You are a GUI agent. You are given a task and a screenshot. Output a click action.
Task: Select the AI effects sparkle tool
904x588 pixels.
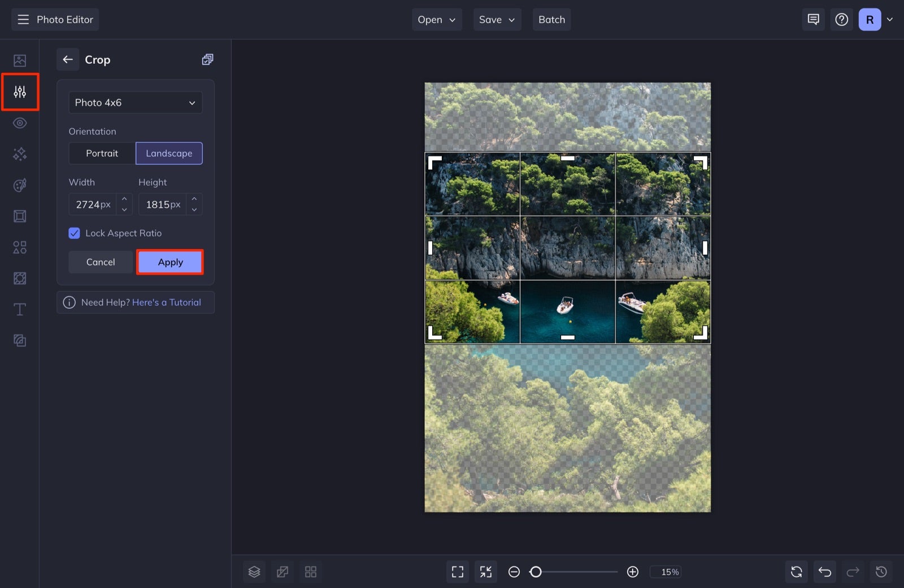point(20,154)
